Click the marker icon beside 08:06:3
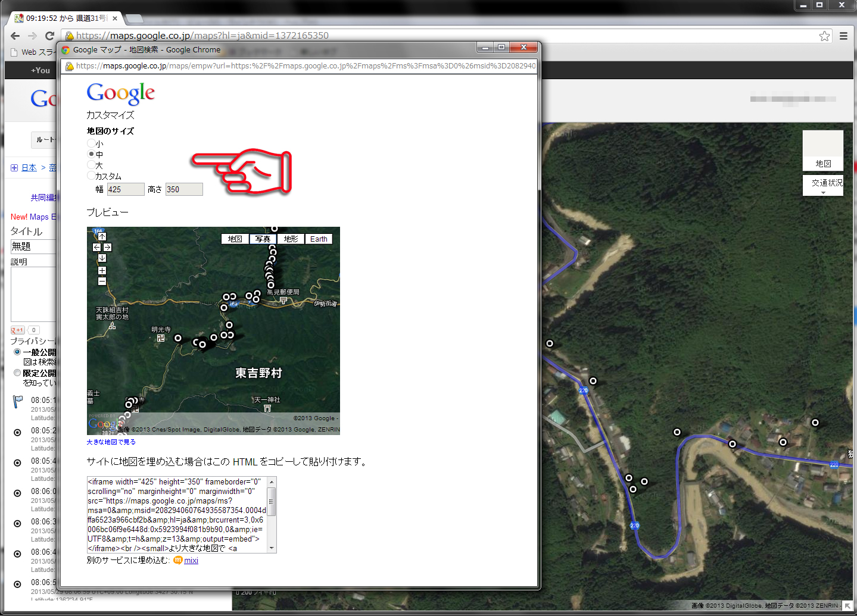The image size is (857, 616). pos(17,523)
